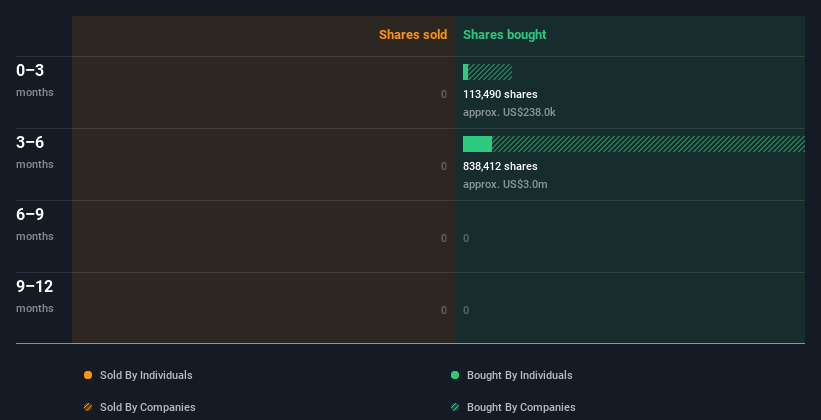Click the 113,490 shares value
The height and width of the screenshot is (420, 821).
coord(500,94)
